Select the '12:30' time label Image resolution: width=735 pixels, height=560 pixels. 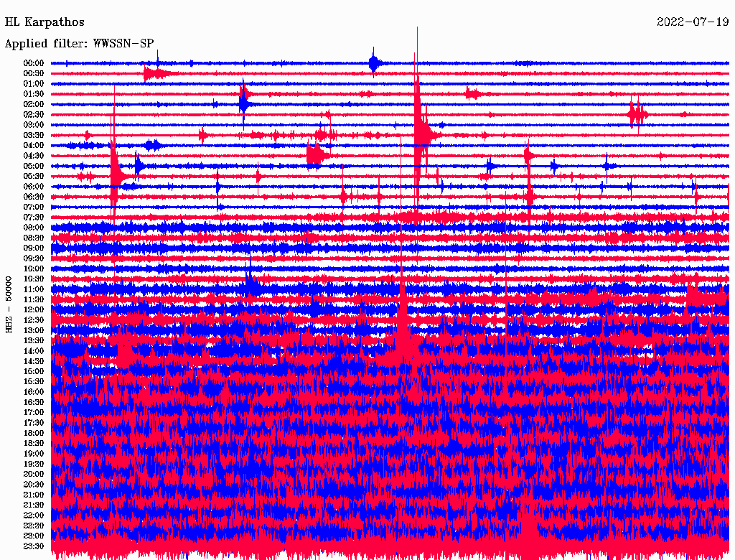[x=34, y=320]
